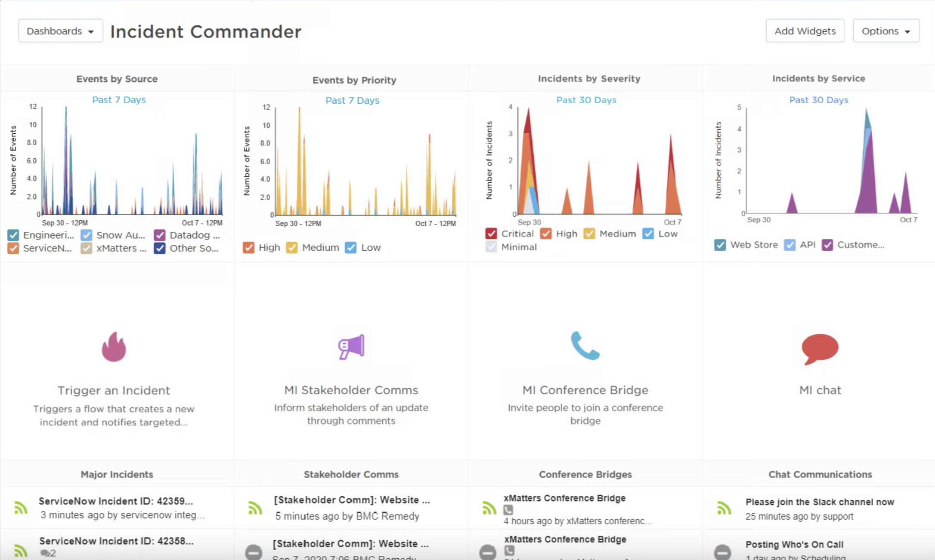The height and width of the screenshot is (560, 935).
Task: Click active signal icon beside ServiceNow Incident 42359
Action: (x=21, y=508)
